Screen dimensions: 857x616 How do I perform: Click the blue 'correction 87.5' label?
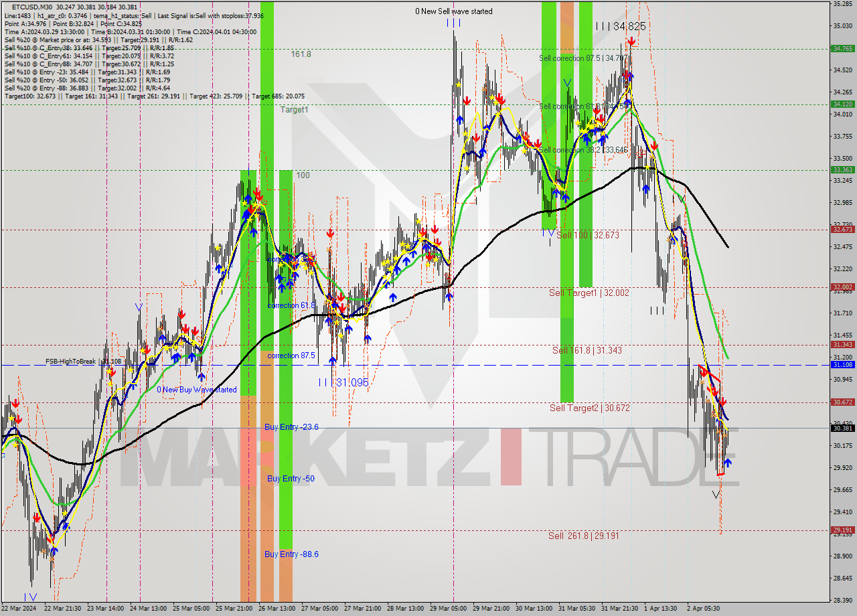291,356
